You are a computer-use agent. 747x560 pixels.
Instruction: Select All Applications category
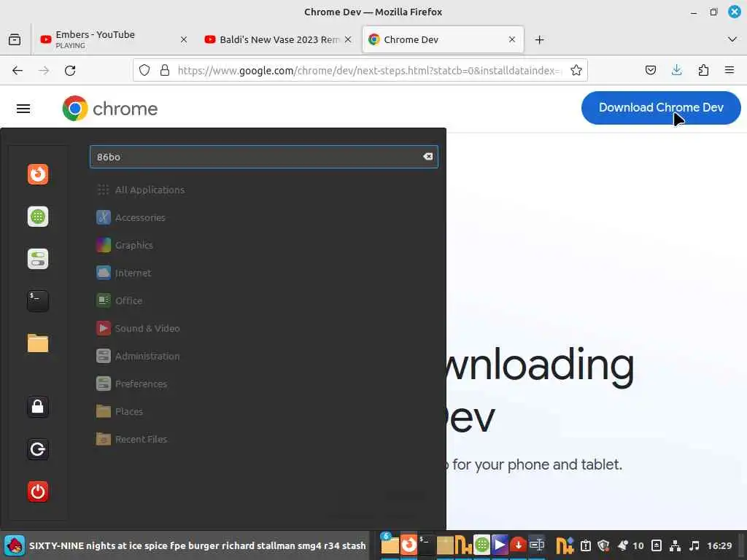point(141,190)
